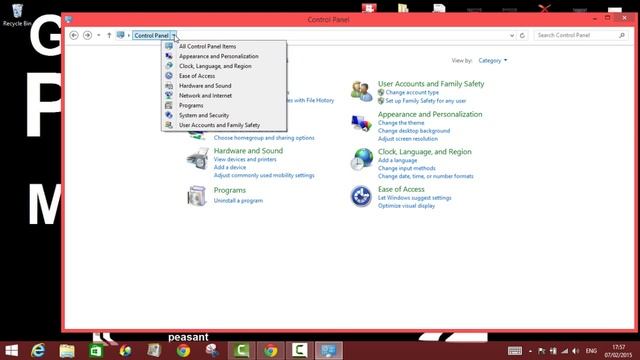Go up one level with Up arrow

click(x=109, y=36)
